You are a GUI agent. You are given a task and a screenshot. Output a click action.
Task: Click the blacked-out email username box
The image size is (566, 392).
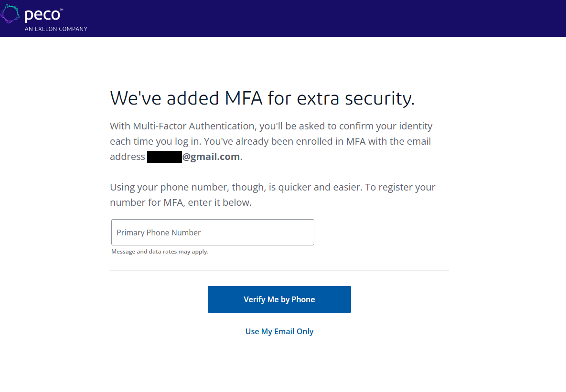164,157
